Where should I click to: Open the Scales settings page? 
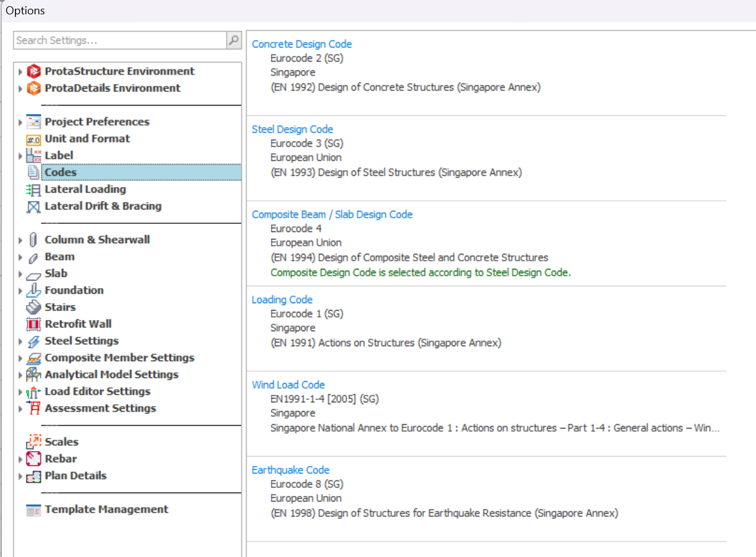[61, 442]
